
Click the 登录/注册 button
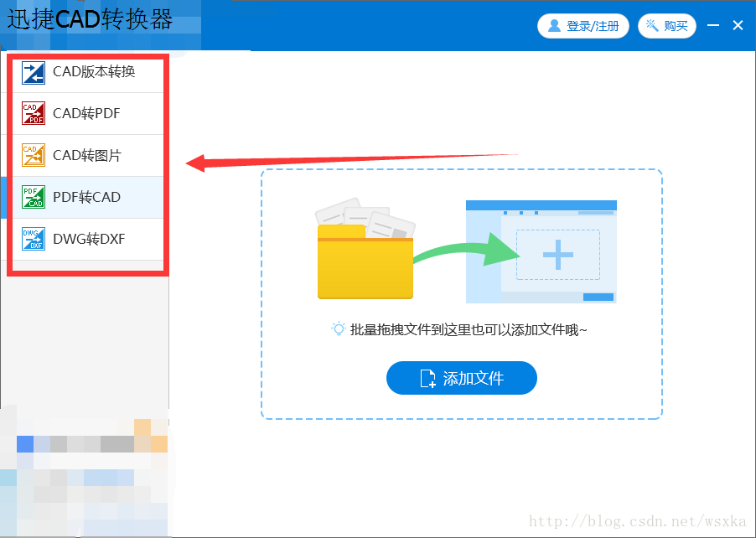coord(583,26)
